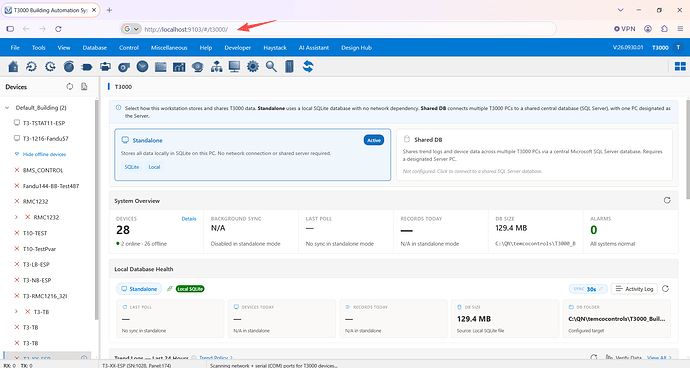This screenshot has height=368, width=690.
Task: Open the Activity Log
Action: tap(634, 289)
